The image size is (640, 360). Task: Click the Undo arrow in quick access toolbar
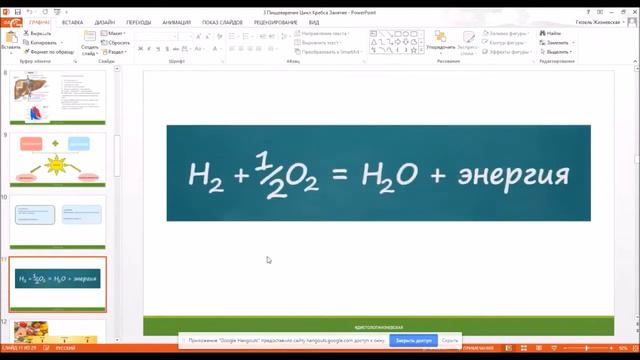pyautogui.click(x=30, y=12)
